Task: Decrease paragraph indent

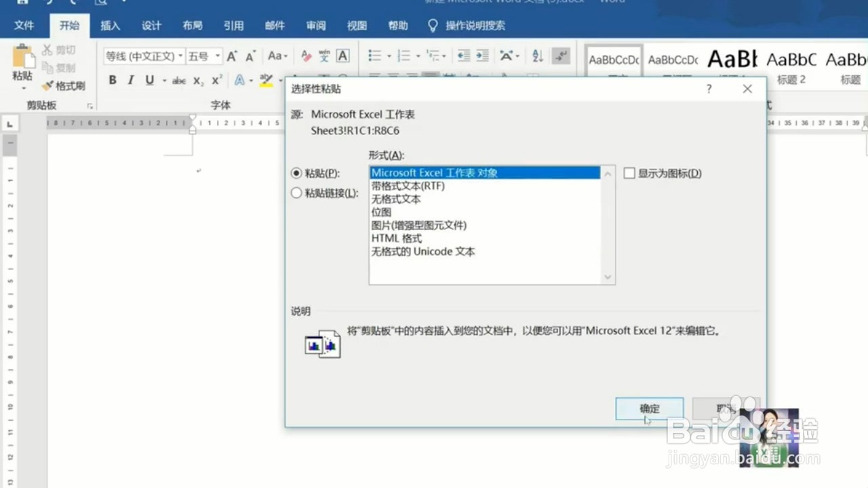Action: click(x=464, y=56)
